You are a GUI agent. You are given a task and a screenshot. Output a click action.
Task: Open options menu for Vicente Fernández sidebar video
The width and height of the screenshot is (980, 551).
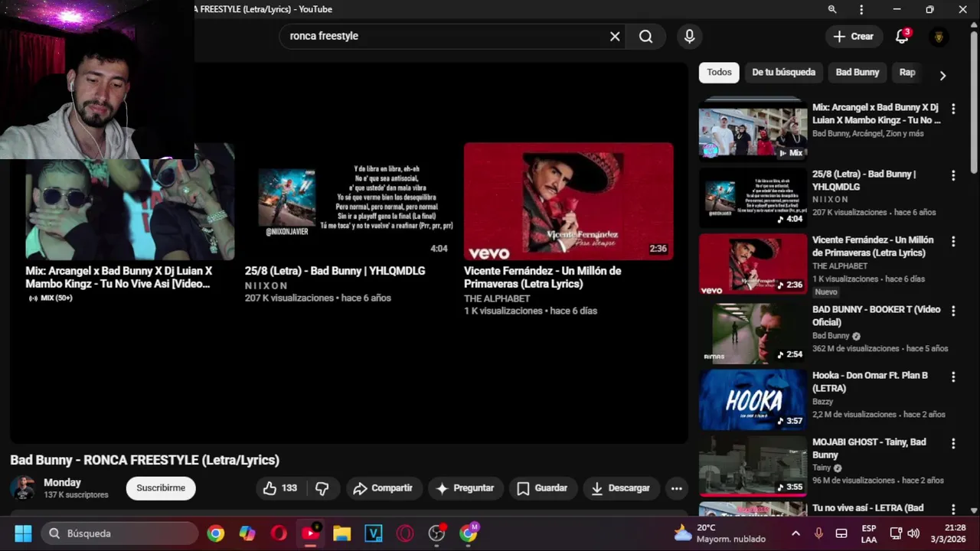click(x=953, y=241)
